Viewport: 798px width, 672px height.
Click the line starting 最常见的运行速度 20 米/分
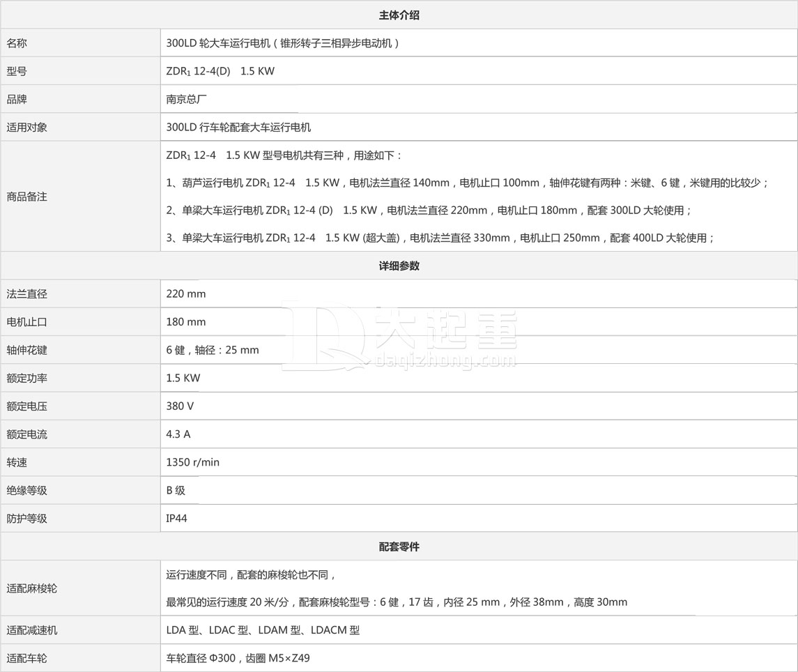(x=397, y=602)
